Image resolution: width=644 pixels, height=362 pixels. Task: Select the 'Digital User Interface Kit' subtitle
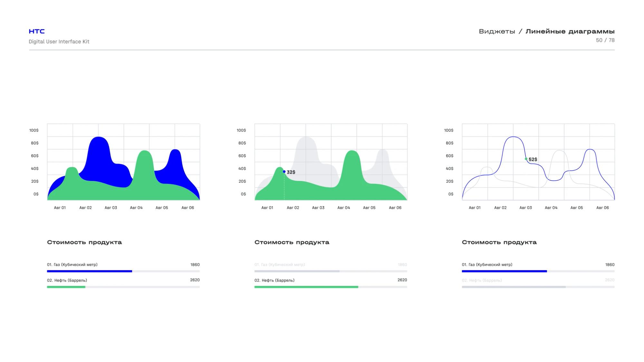coord(59,42)
